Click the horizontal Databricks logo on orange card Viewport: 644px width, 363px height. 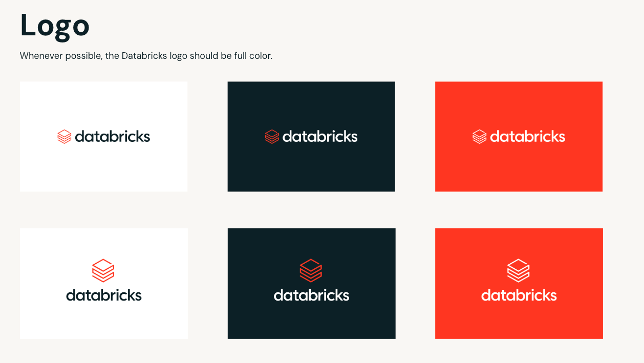[519, 137]
